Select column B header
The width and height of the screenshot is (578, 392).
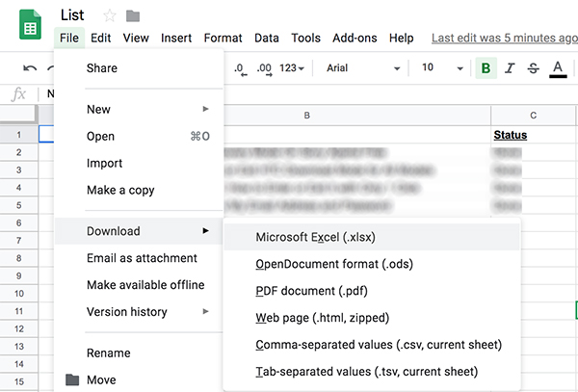(x=306, y=116)
